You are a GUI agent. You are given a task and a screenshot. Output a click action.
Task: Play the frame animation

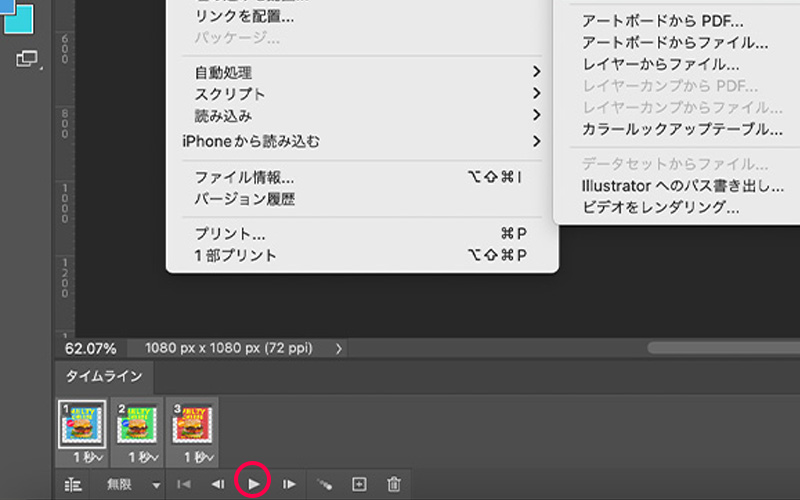254,484
